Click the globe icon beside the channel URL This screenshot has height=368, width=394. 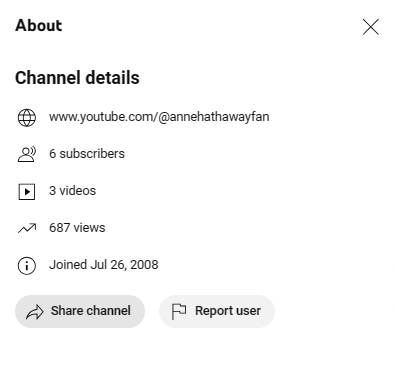(27, 118)
